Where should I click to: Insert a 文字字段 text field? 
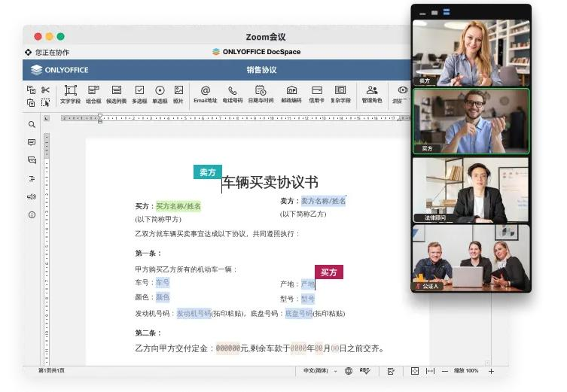[x=71, y=94]
